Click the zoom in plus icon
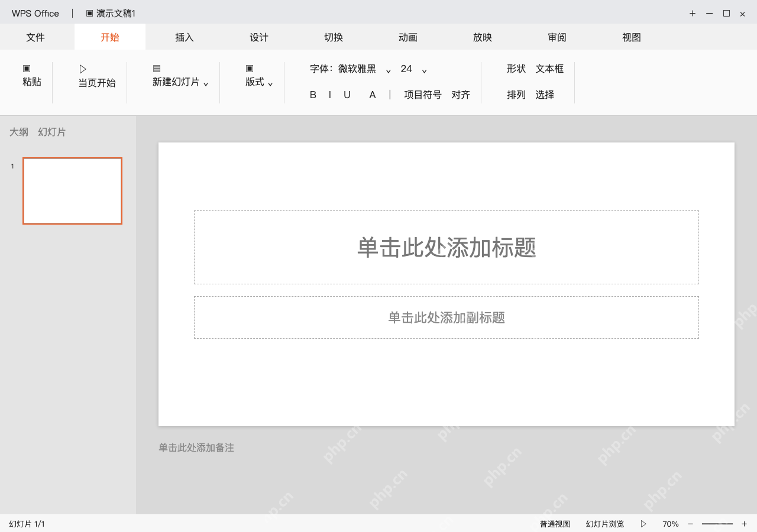 (x=744, y=524)
